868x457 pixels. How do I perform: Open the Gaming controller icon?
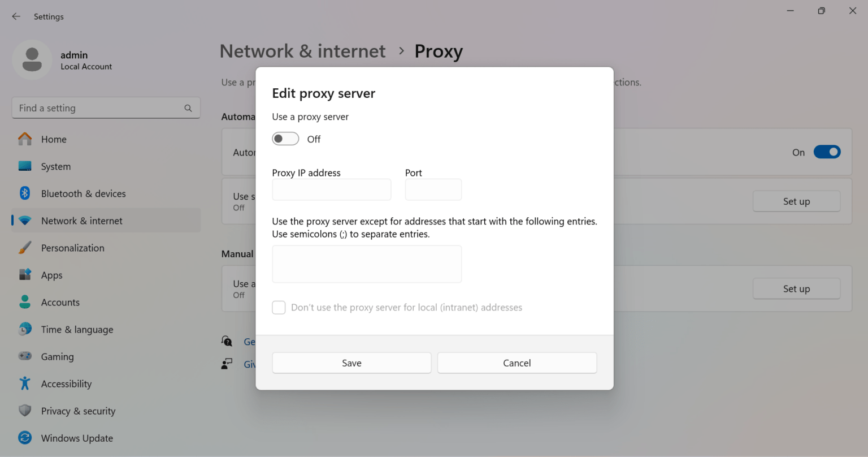(25, 356)
